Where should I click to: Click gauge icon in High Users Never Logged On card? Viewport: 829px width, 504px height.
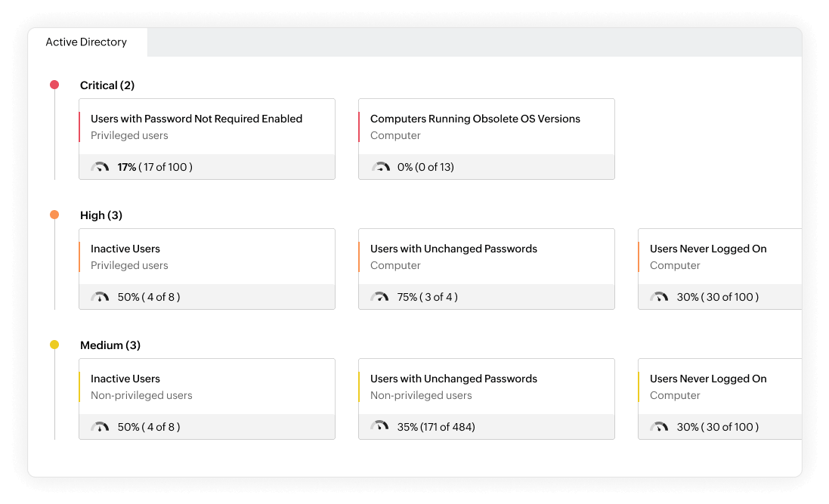pyautogui.click(x=659, y=297)
